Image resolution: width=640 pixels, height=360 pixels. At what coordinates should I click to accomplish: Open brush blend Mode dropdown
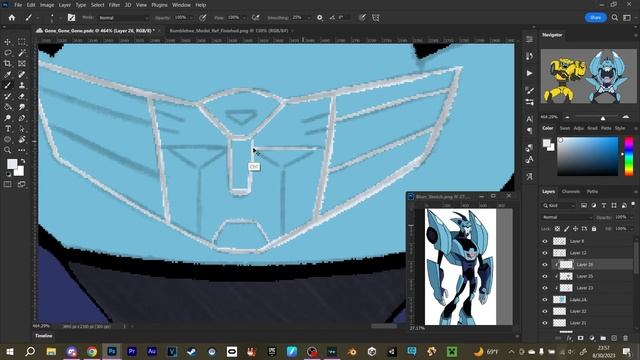click(123, 18)
